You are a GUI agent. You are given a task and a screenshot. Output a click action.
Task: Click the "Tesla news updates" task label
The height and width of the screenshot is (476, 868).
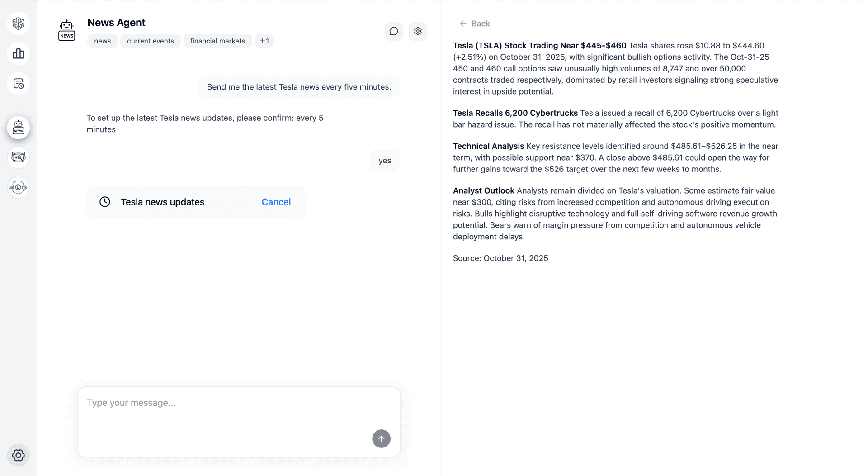(x=163, y=202)
